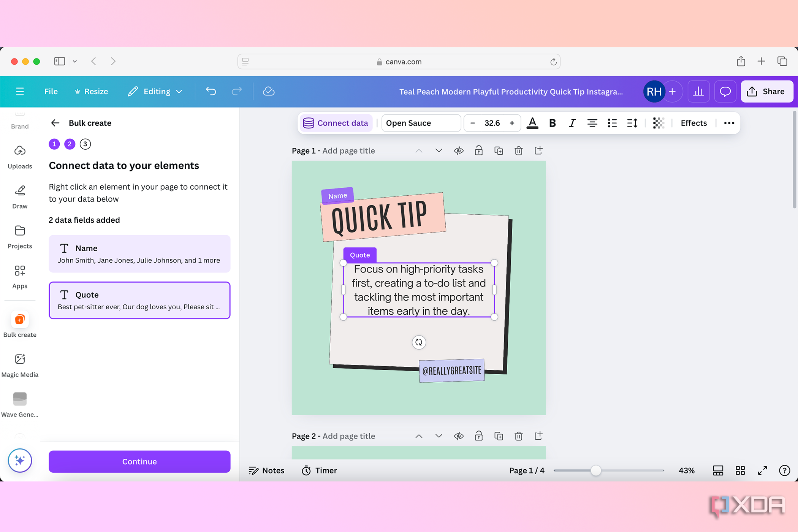
Task: Open the Draw sidebar tool
Action: [20, 197]
